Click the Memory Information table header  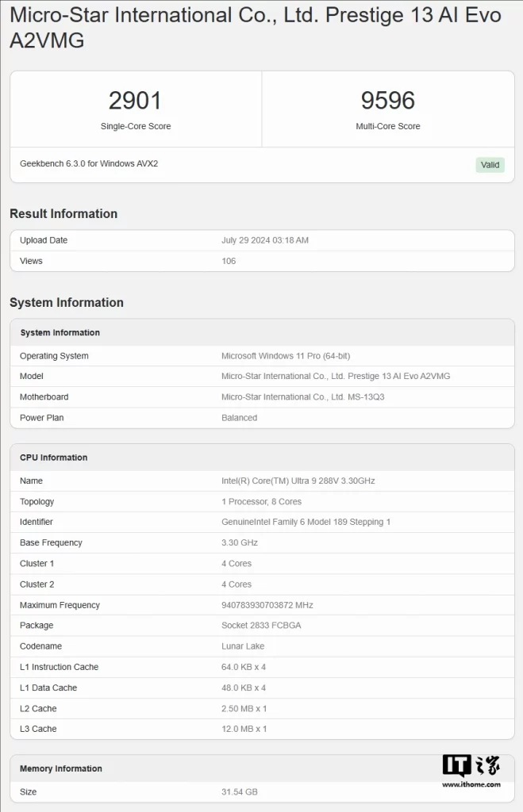click(x=61, y=768)
